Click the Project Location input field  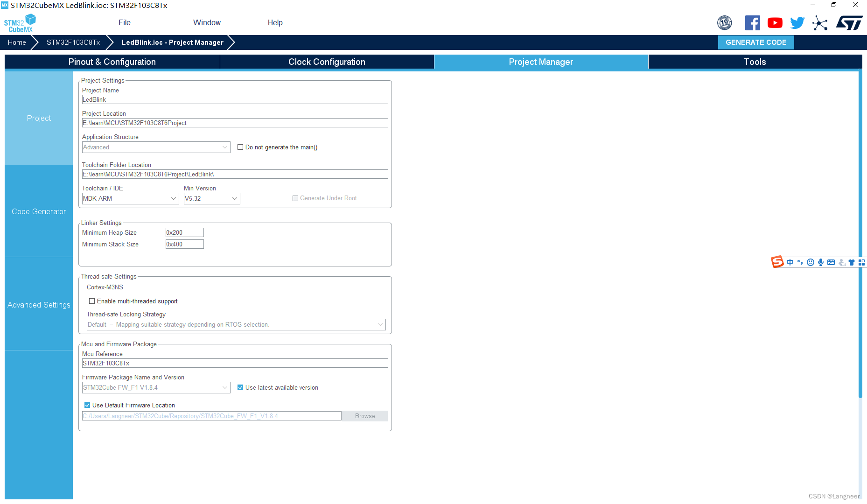tap(235, 123)
